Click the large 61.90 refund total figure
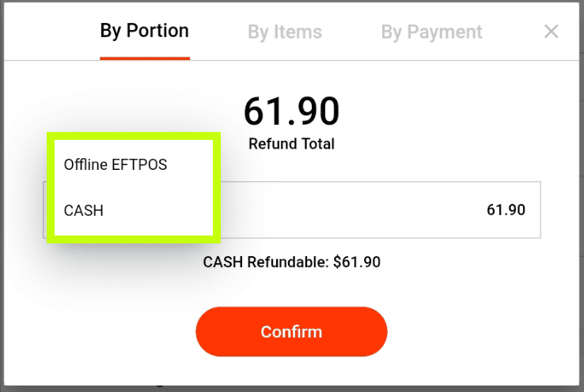This screenshot has height=392, width=584. (x=291, y=111)
